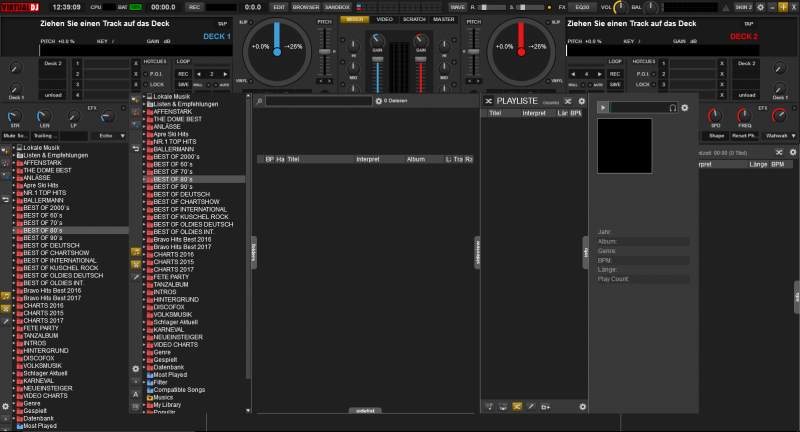Click the black cover art thumbnail
The width and height of the screenshot is (800, 432).
coord(624,146)
